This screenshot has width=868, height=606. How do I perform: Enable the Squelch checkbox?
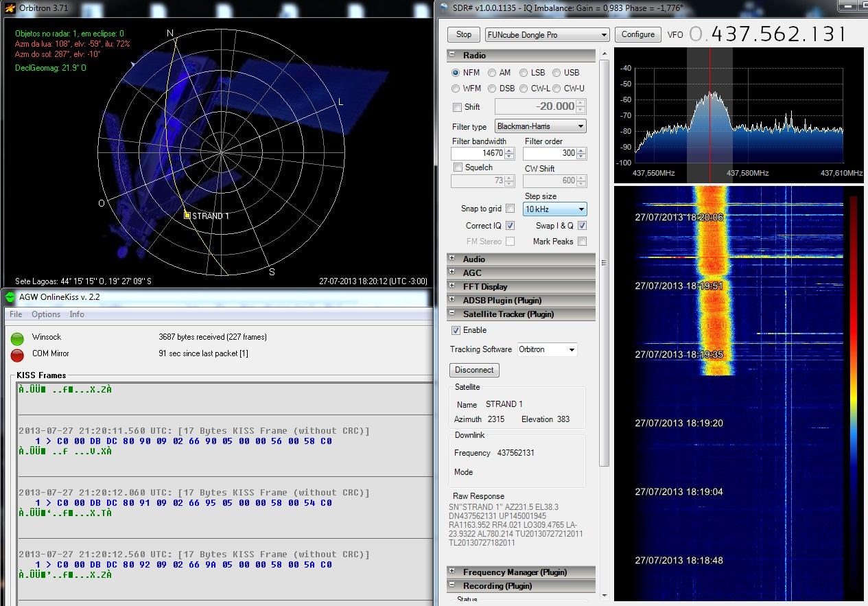click(458, 167)
